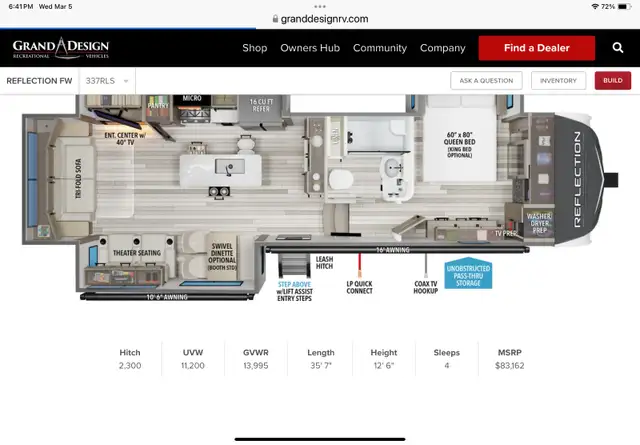This screenshot has height=445, width=640.
Task: Click the floorplan image's queen bed
Action: click(460, 141)
